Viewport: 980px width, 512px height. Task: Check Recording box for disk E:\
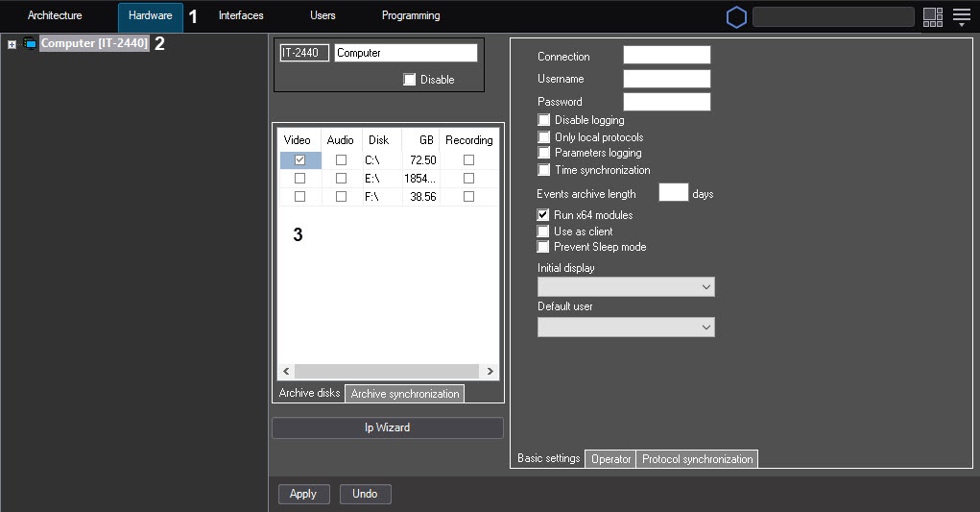(468, 179)
